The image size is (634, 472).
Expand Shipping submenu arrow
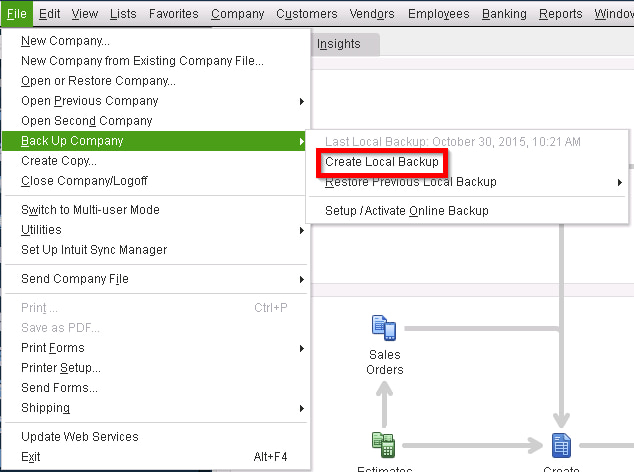click(x=302, y=408)
